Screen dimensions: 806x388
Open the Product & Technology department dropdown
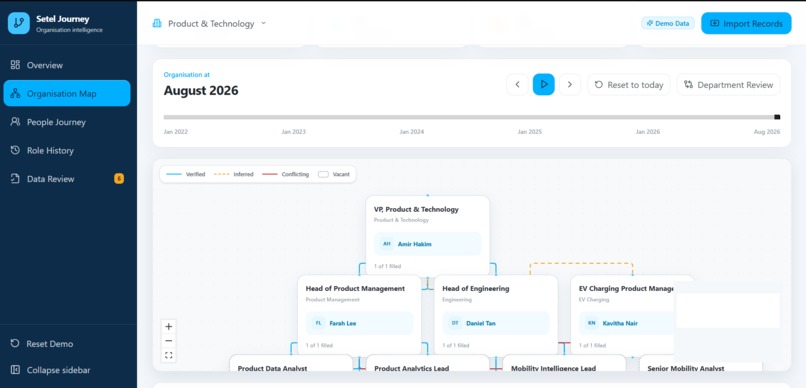point(210,24)
